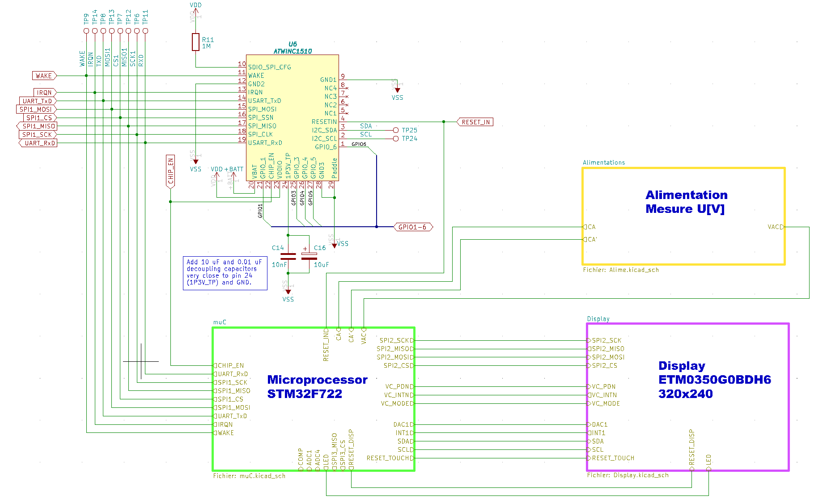
Task: Click Fichier: Alime.kicad_sch filename text
Action: (621, 270)
